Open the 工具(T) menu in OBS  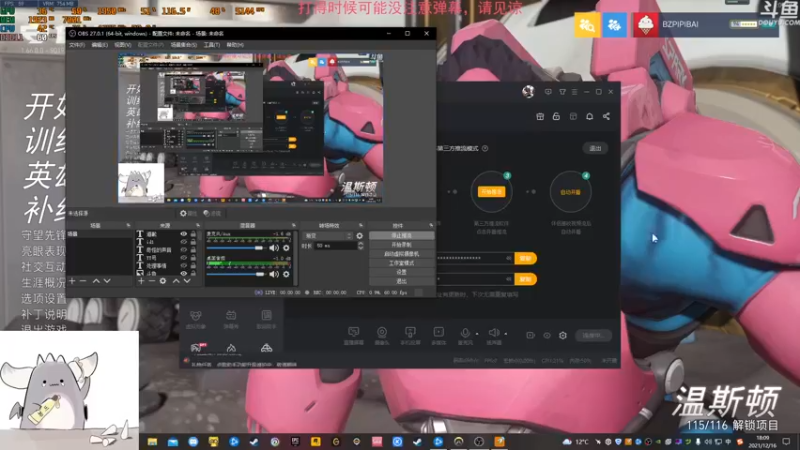coord(212,45)
